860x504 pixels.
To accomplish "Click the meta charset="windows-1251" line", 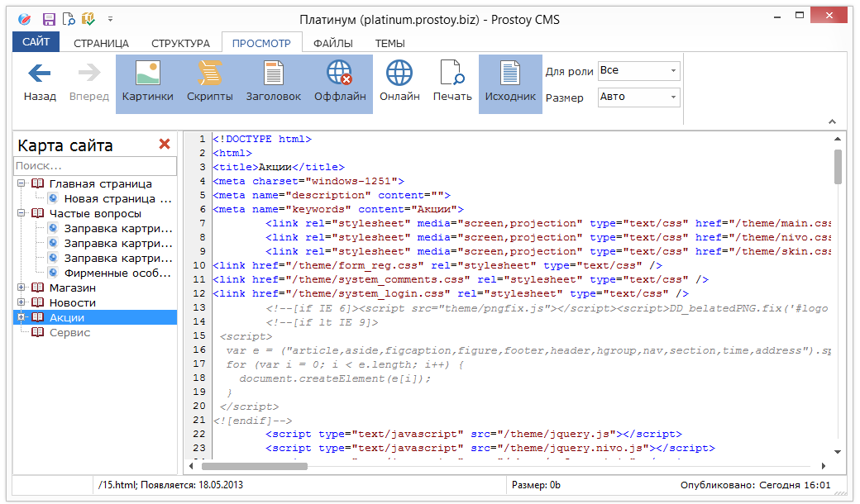I will point(308,181).
